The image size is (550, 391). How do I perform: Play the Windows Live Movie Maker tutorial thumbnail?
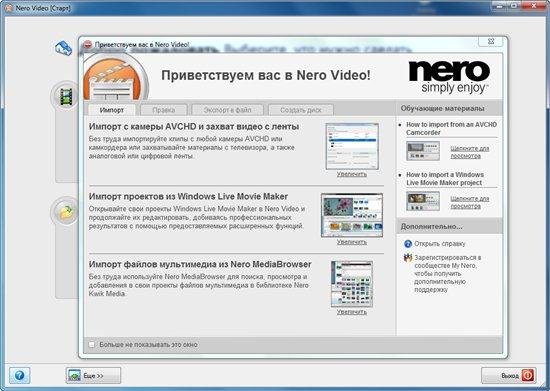point(423,201)
